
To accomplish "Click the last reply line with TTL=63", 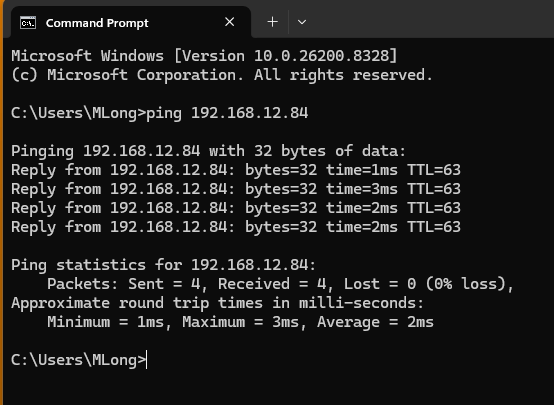I will (236, 227).
